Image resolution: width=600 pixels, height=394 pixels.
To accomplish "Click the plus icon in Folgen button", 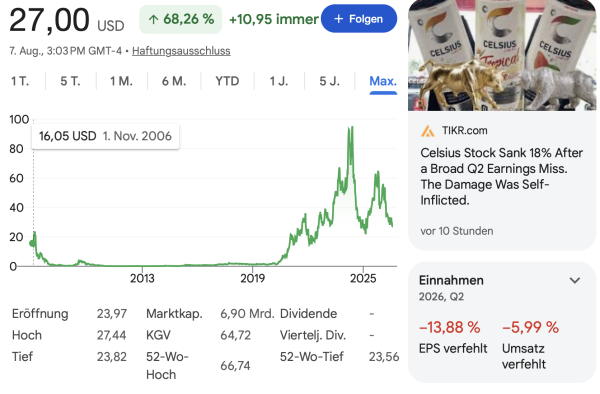I will pyautogui.click(x=338, y=19).
